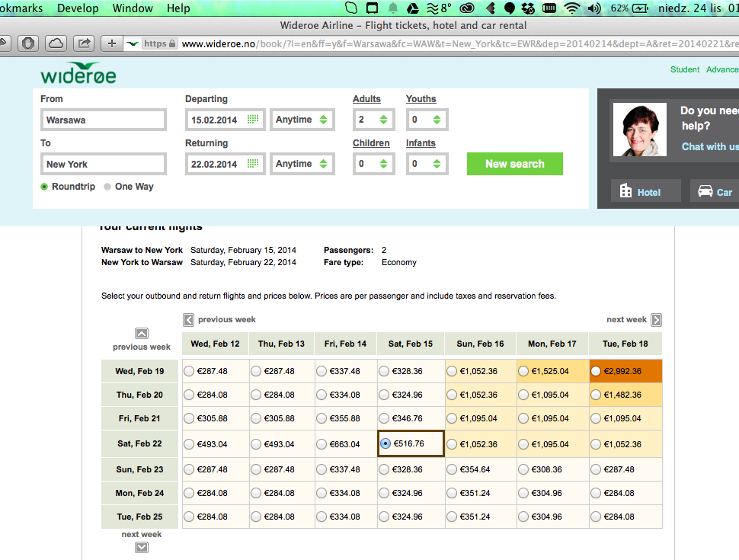Select the €308.36 fare radio button

523,469
